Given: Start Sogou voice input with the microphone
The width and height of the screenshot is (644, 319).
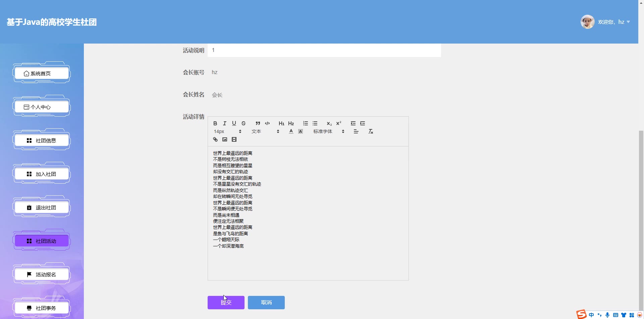Looking at the screenshot, I should click(x=607, y=315).
